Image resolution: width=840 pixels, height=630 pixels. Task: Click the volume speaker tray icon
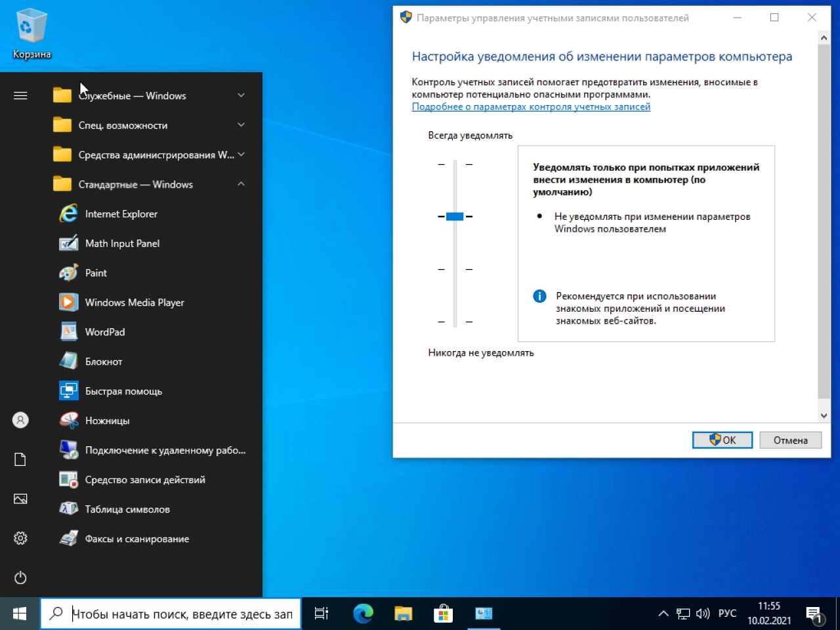coord(703,614)
